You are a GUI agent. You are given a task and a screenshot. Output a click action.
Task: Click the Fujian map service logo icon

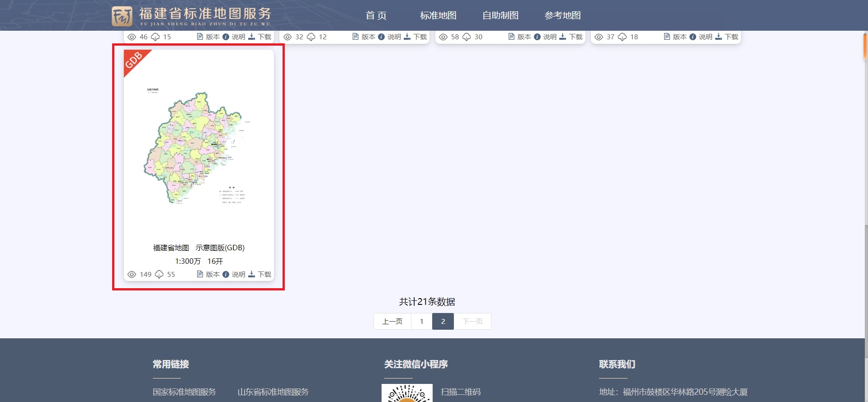click(122, 16)
